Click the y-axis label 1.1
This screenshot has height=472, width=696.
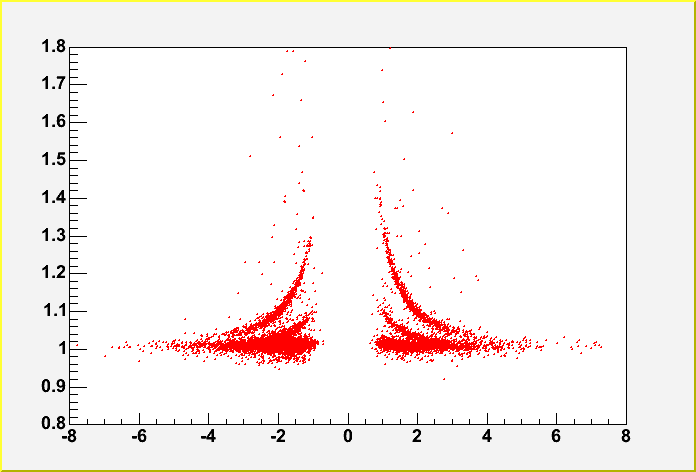coord(53,311)
